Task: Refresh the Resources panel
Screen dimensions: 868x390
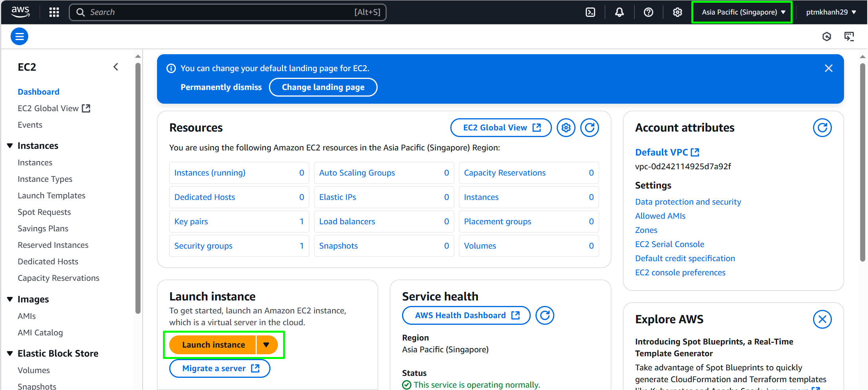Action: pos(590,128)
